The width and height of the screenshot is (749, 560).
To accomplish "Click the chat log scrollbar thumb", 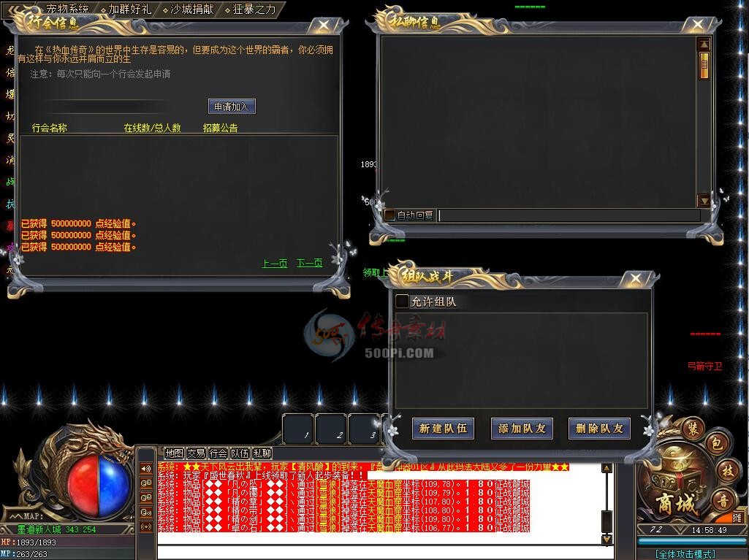I will point(607,521).
